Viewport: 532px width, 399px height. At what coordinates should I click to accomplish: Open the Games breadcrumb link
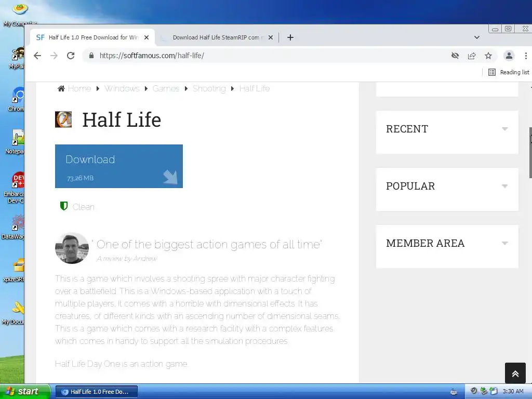pos(166,88)
